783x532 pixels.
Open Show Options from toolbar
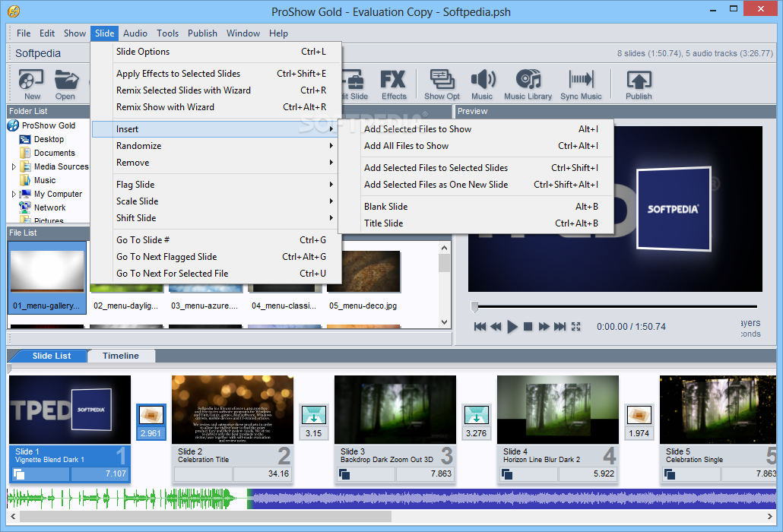(x=442, y=84)
